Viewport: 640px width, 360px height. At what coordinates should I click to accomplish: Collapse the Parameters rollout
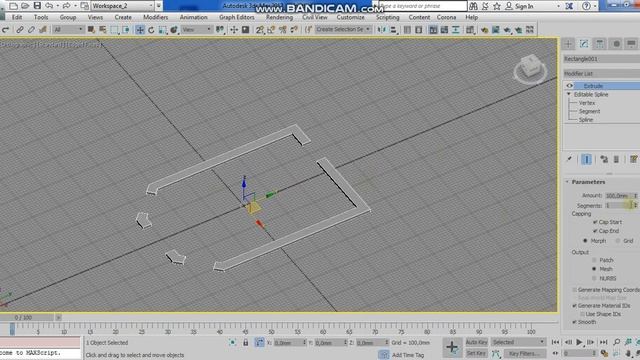coord(567,182)
